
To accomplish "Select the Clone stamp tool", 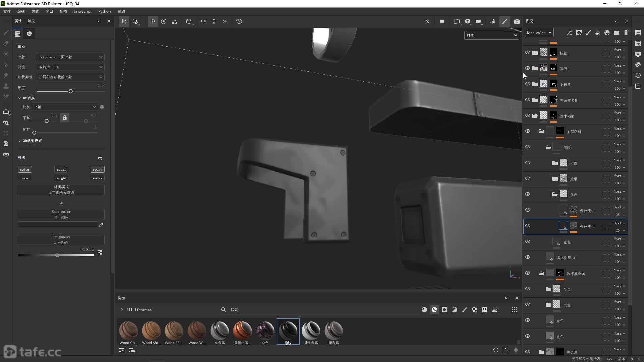I will pyautogui.click(x=6, y=86).
